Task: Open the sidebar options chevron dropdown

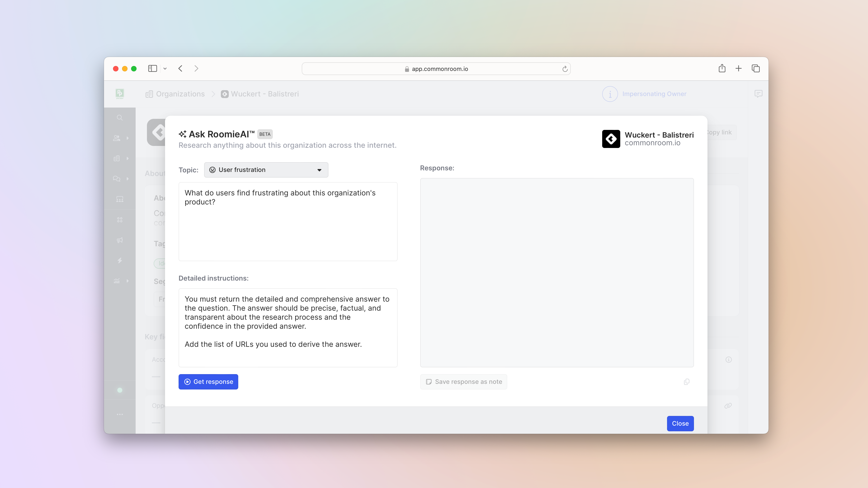Action: tap(165, 69)
